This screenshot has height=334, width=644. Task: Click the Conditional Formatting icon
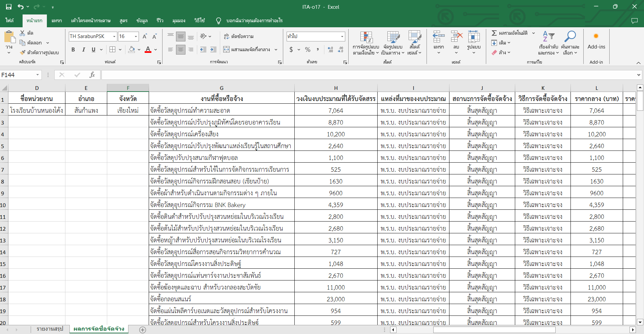coord(366,37)
